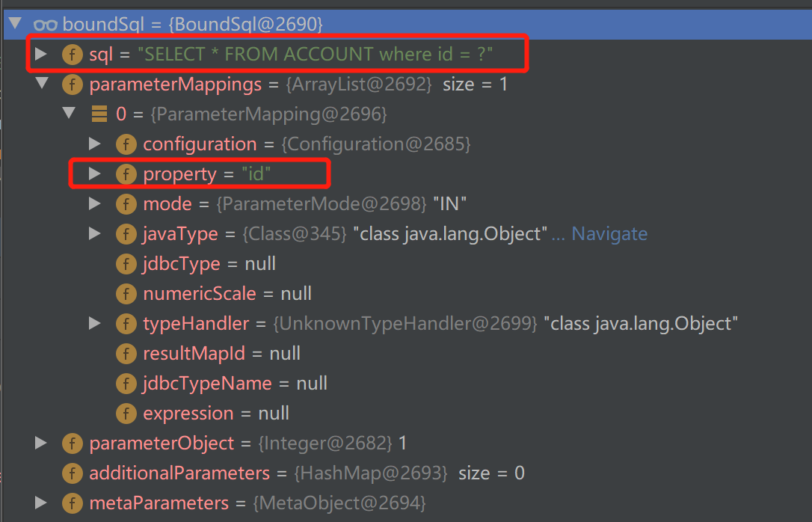Select the numericScale field name
Screen dimensions: 812x522
click(200, 294)
